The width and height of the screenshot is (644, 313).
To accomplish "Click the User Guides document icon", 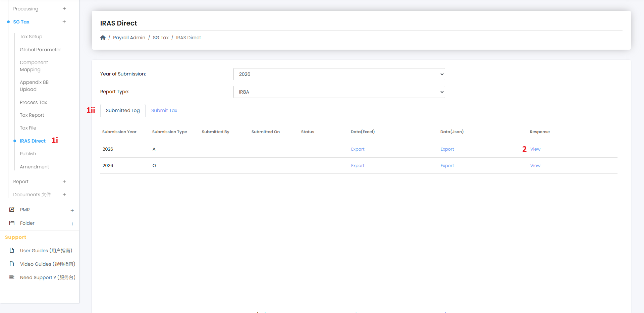I will click(12, 250).
